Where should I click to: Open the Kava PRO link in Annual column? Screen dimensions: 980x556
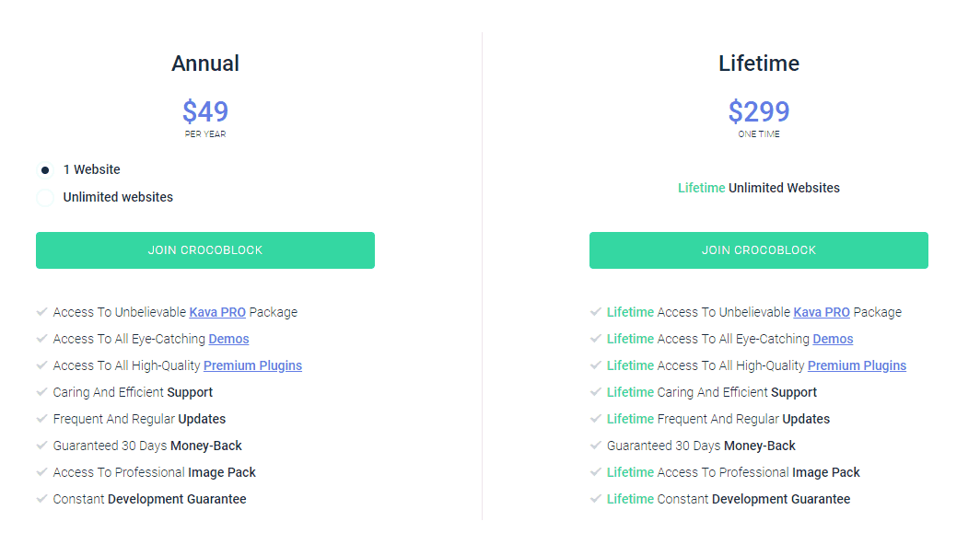pyautogui.click(x=217, y=312)
